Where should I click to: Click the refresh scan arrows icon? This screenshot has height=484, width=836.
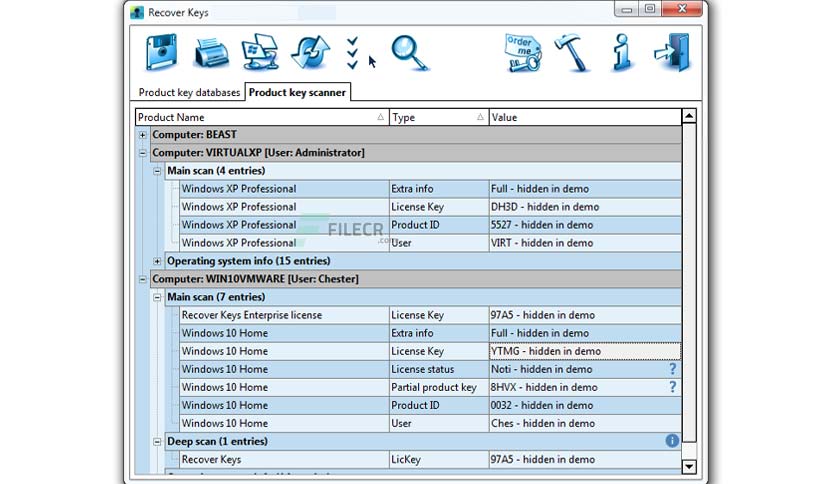pyautogui.click(x=310, y=52)
